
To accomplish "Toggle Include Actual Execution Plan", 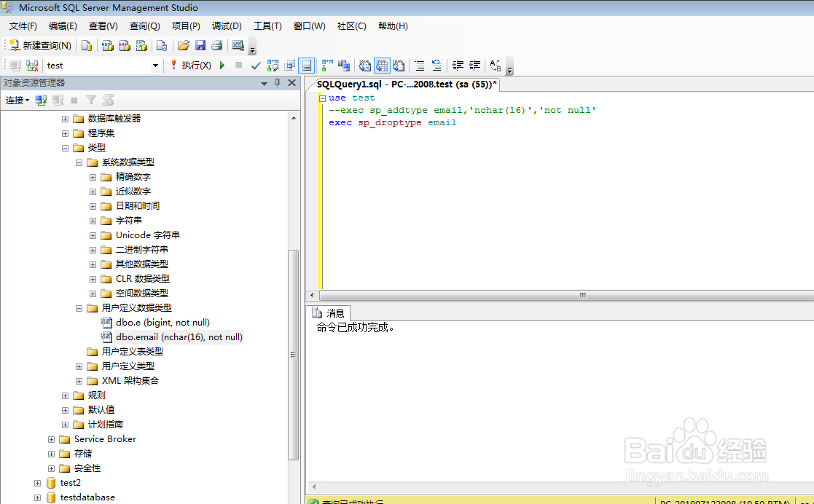I will [327, 66].
